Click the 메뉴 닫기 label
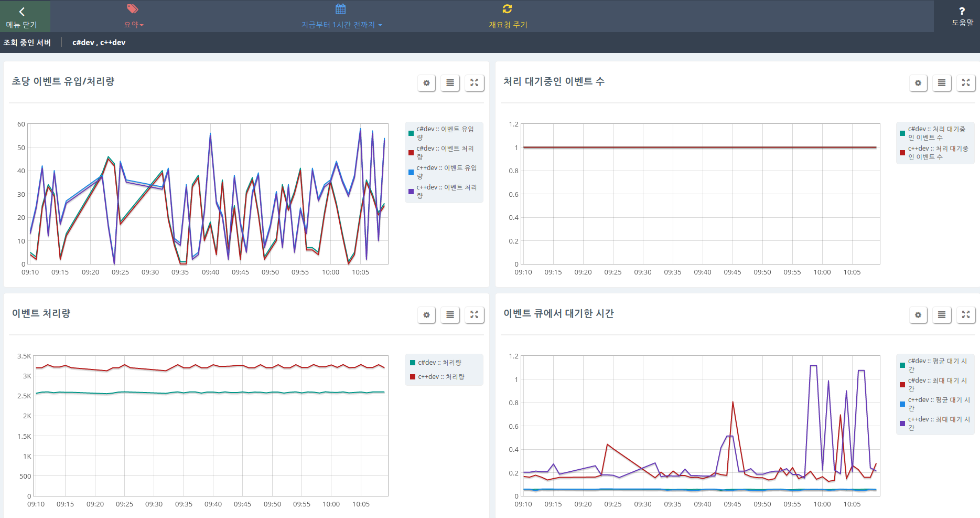980x518 pixels. click(x=22, y=25)
